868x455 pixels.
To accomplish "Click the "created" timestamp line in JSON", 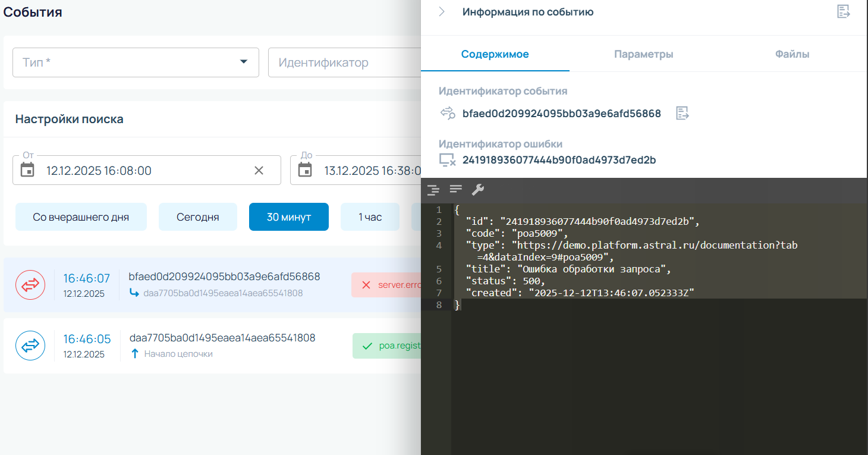I will (580, 293).
